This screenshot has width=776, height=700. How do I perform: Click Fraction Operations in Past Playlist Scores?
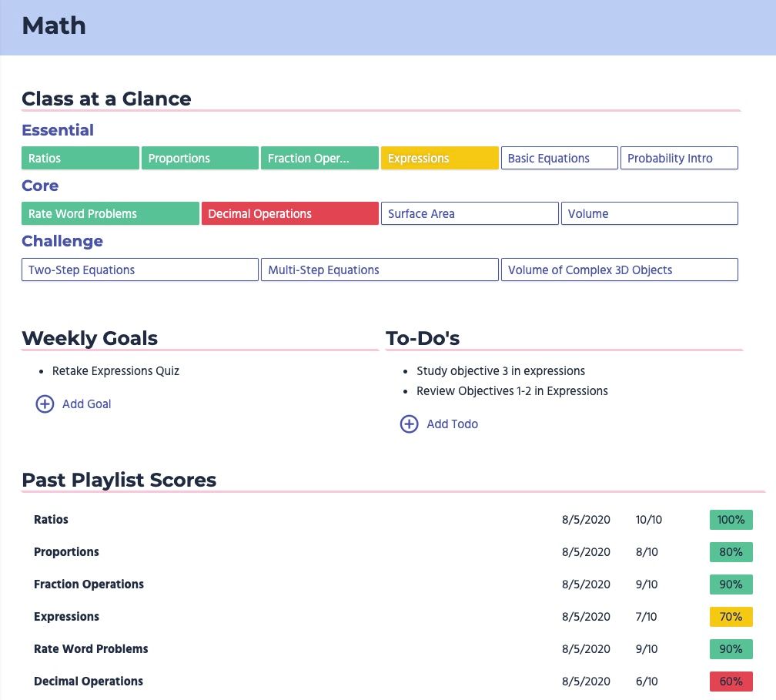tap(89, 584)
